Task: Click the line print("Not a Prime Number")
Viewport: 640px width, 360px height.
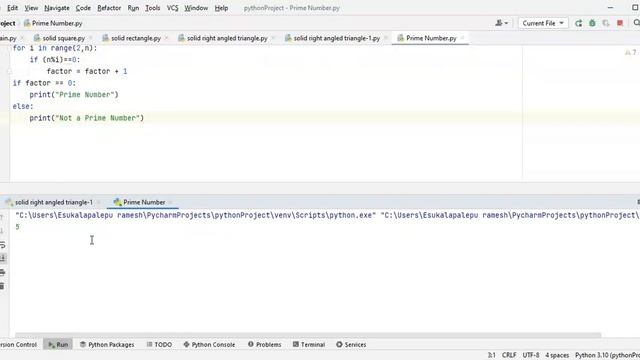Action: click(87, 118)
